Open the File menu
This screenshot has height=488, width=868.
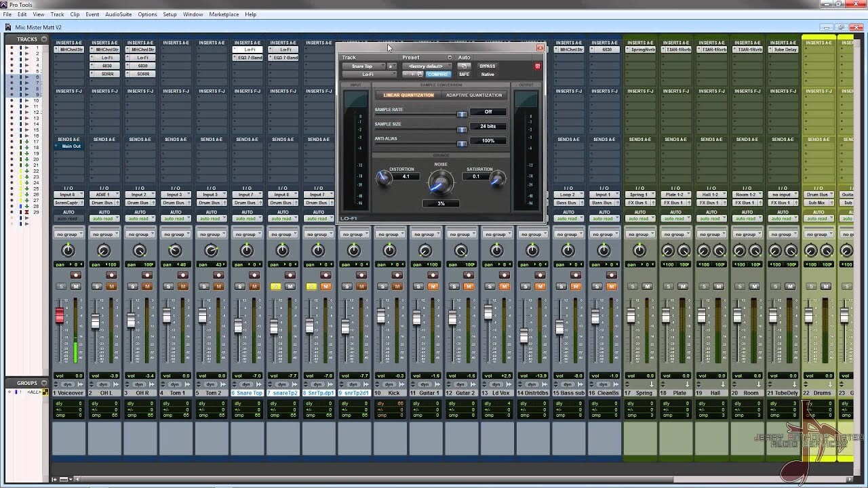pyautogui.click(x=7, y=14)
